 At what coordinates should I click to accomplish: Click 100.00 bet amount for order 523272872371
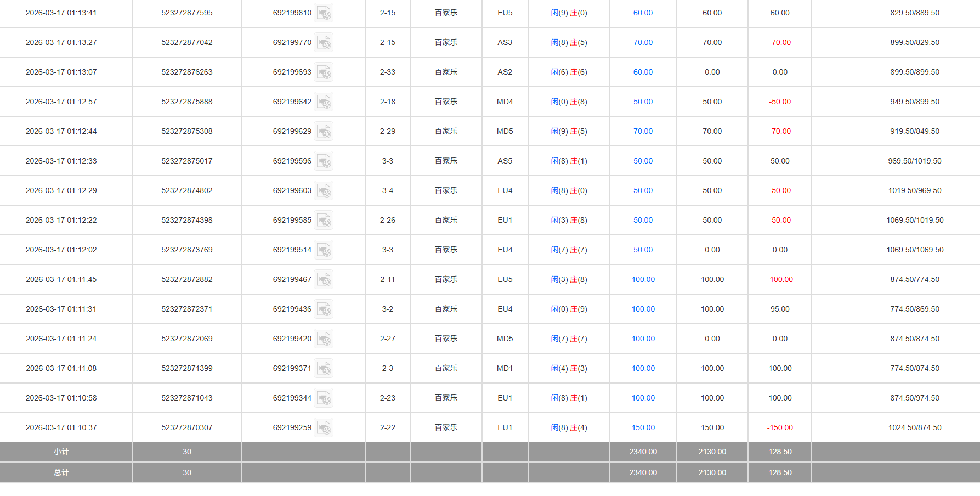tap(643, 309)
